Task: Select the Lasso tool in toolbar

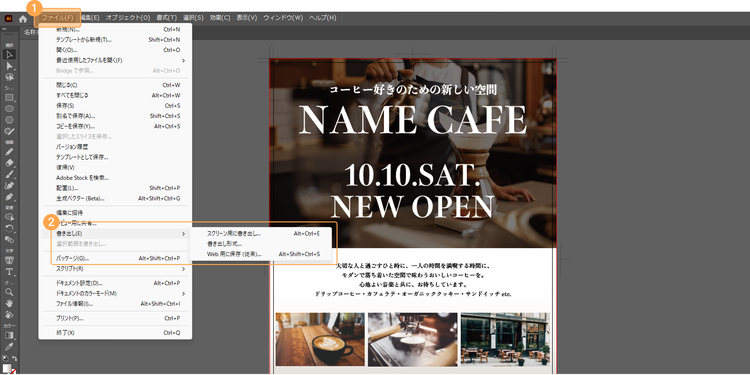Action: 9,77
